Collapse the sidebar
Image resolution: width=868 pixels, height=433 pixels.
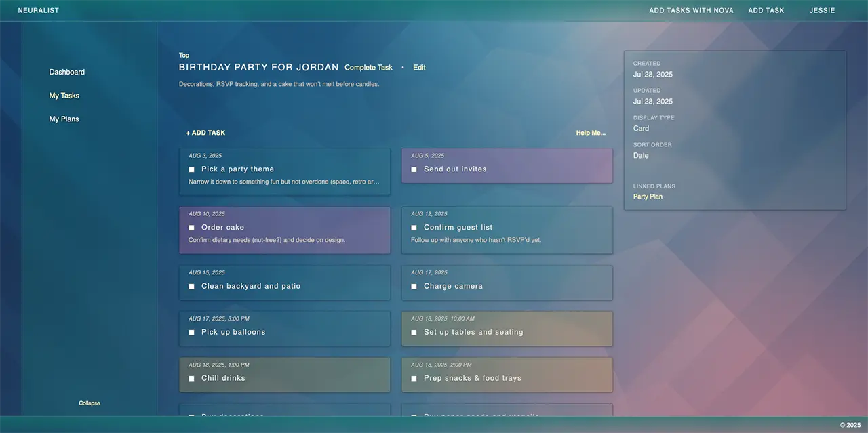point(90,403)
